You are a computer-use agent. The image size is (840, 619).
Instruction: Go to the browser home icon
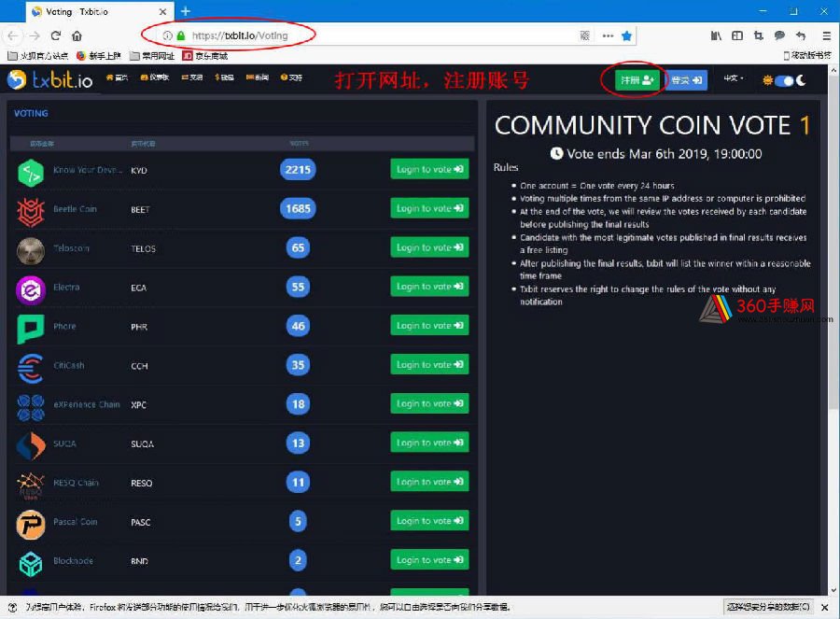click(77, 35)
